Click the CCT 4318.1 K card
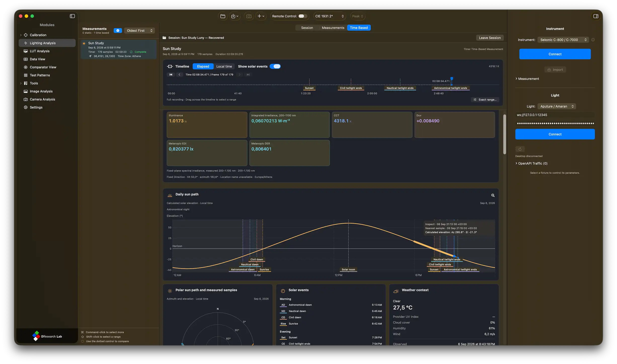Viewport: 617px width, 364px height. click(x=372, y=125)
